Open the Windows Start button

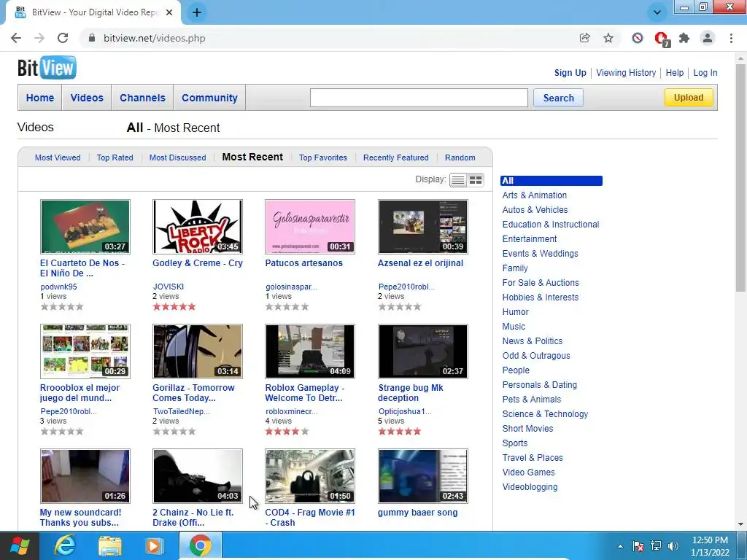tap(19, 545)
